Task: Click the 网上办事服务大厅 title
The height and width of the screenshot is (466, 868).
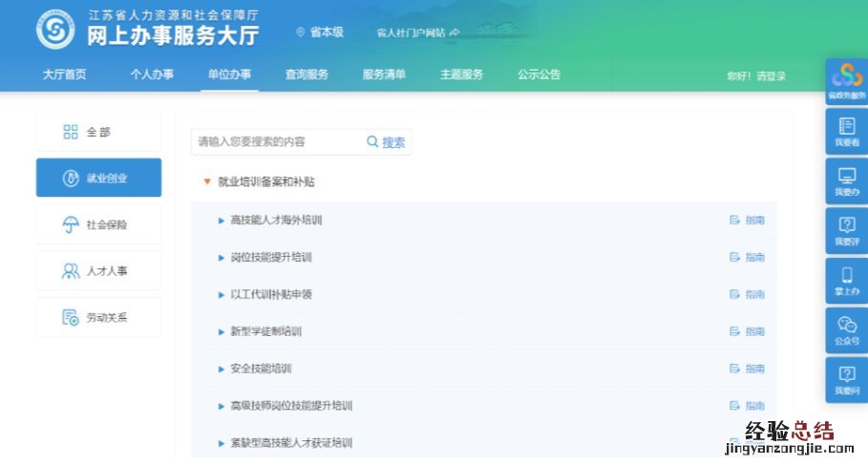Action: point(173,36)
